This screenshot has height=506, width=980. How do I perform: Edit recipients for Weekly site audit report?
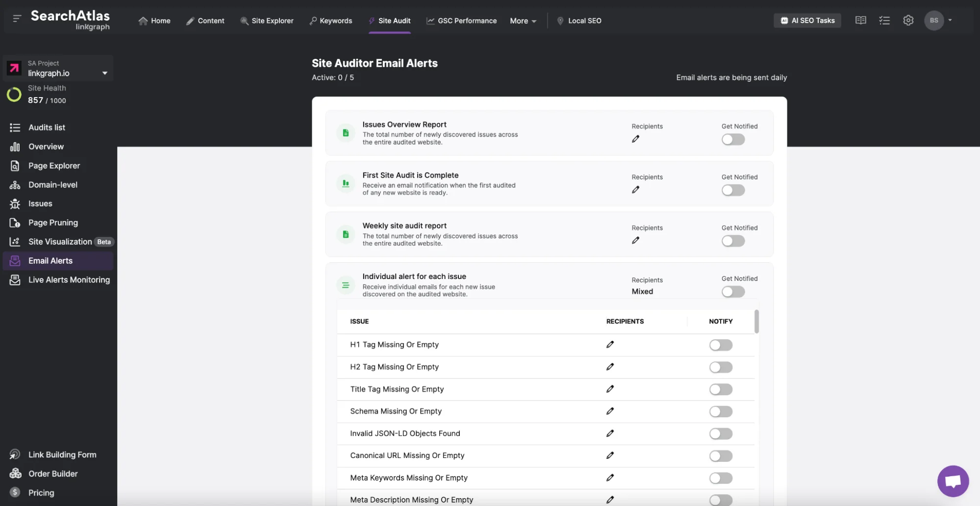[x=635, y=240]
